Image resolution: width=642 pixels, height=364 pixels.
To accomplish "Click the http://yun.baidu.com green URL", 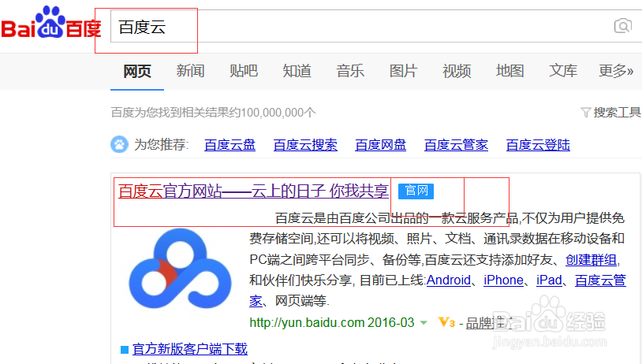I will pos(306,323).
